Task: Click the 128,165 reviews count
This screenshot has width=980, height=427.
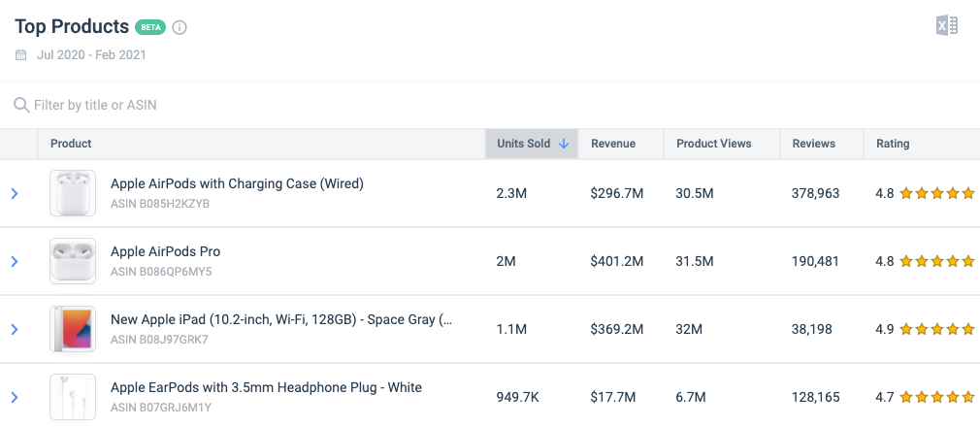Action: coord(816,398)
